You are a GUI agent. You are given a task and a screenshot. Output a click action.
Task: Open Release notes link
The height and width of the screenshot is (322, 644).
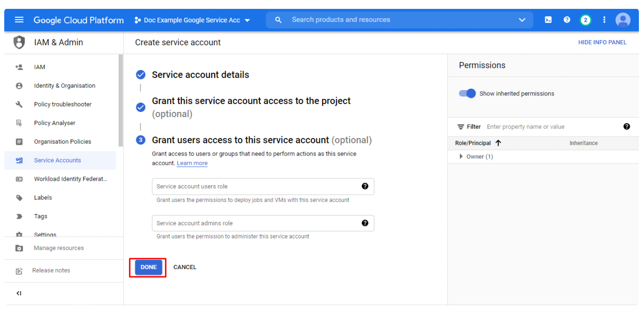(51, 270)
